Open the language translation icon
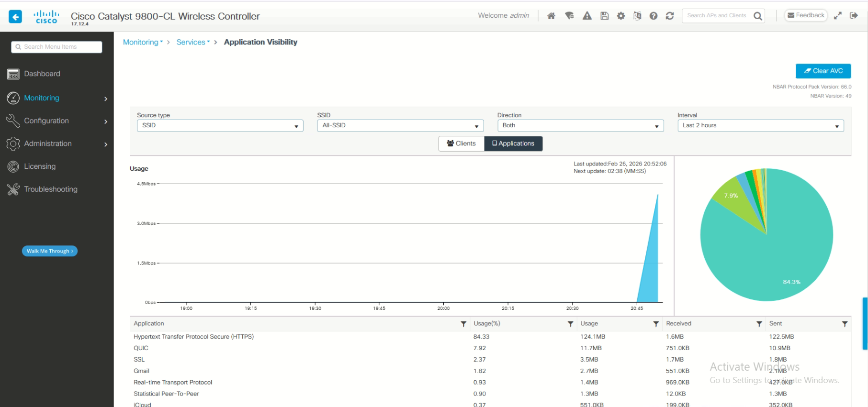Viewport: 868px width, 407px height. pos(637,16)
